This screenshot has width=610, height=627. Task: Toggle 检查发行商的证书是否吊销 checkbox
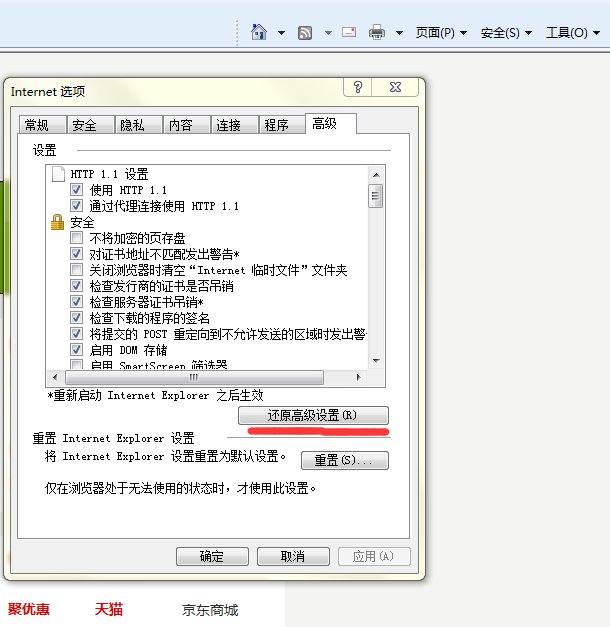pyautogui.click(x=76, y=286)
